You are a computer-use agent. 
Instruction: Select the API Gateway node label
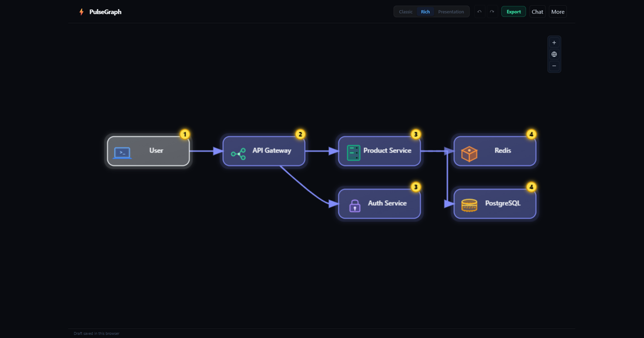tap(272, 151)
